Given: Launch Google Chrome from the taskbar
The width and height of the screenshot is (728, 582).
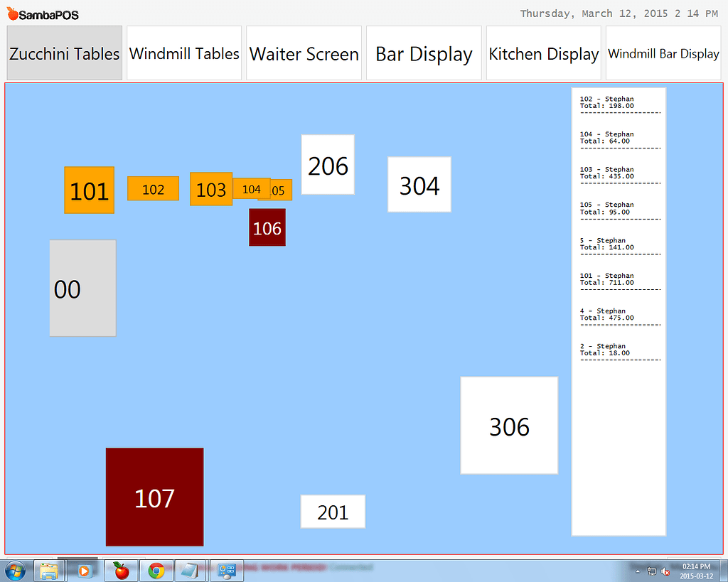Looking at the screenshot, I should (156, 571).
